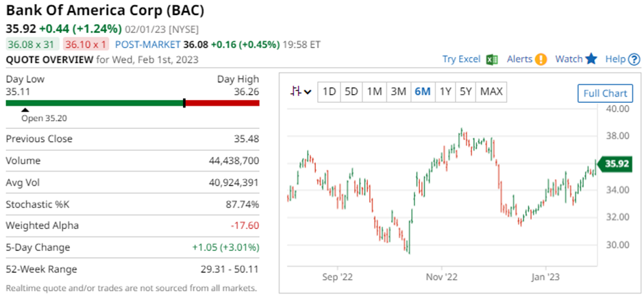
Task: Click the blue Watch star icon
Action: [591, 59]
